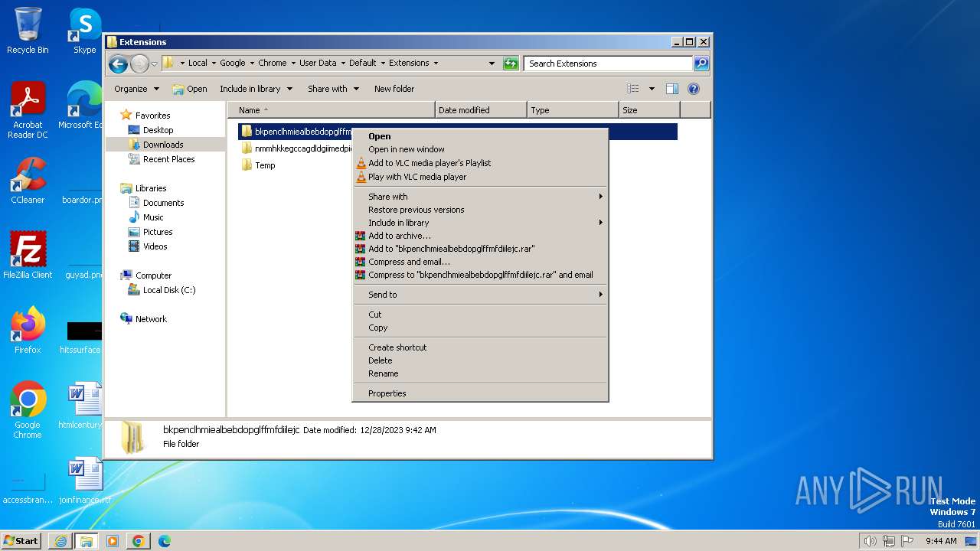Open recent pages dropdown beside Forward

[x=155, y=64]
